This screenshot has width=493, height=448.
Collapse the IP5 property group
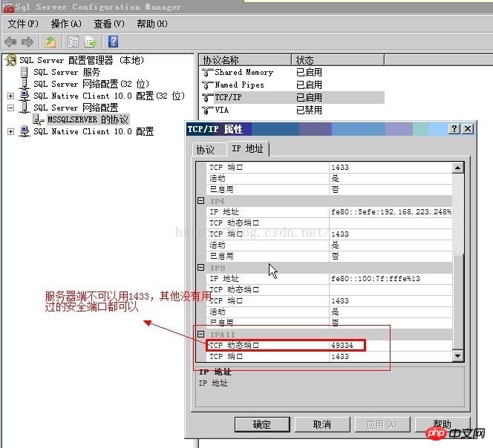click(x=201, y=267)
